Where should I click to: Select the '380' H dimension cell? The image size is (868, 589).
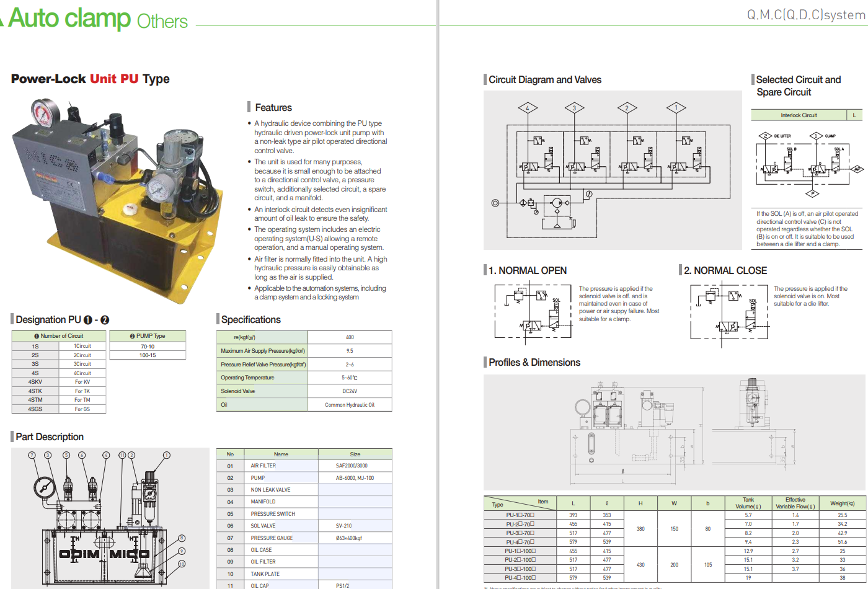click(x=640, y=529)
